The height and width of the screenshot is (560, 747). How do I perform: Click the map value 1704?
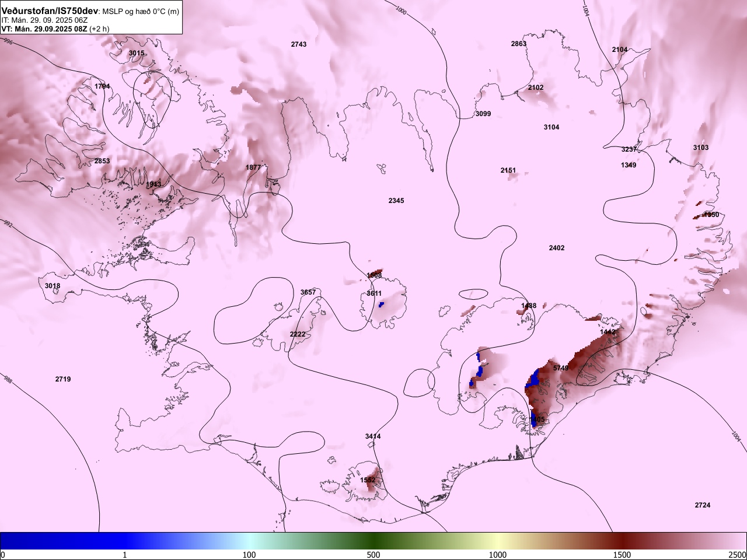tap(102, 86)
